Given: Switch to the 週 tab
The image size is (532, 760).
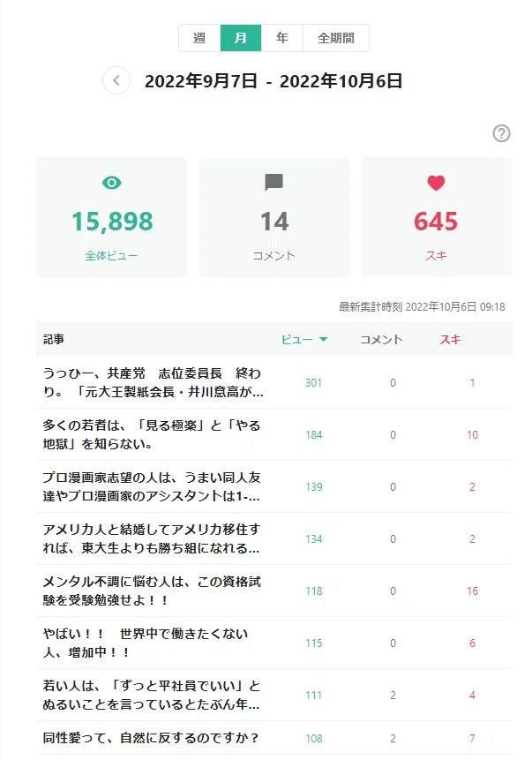Looking at the screenshot, I should (199, 38).
